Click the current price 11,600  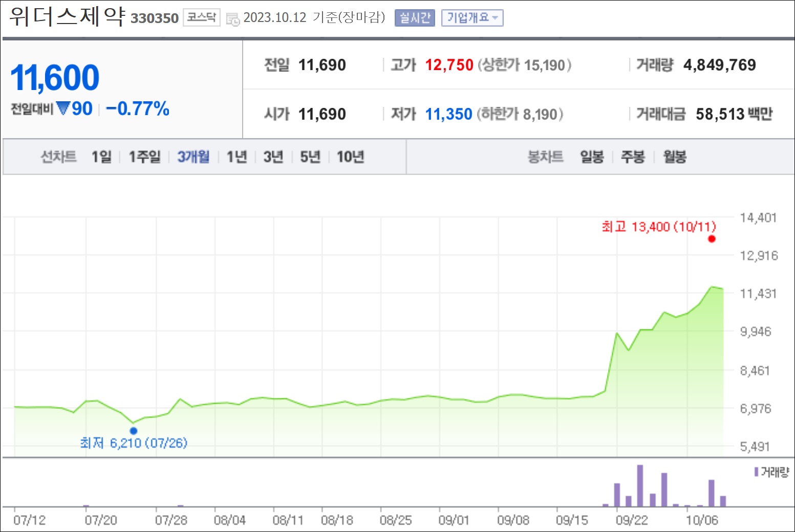[55, 78]
